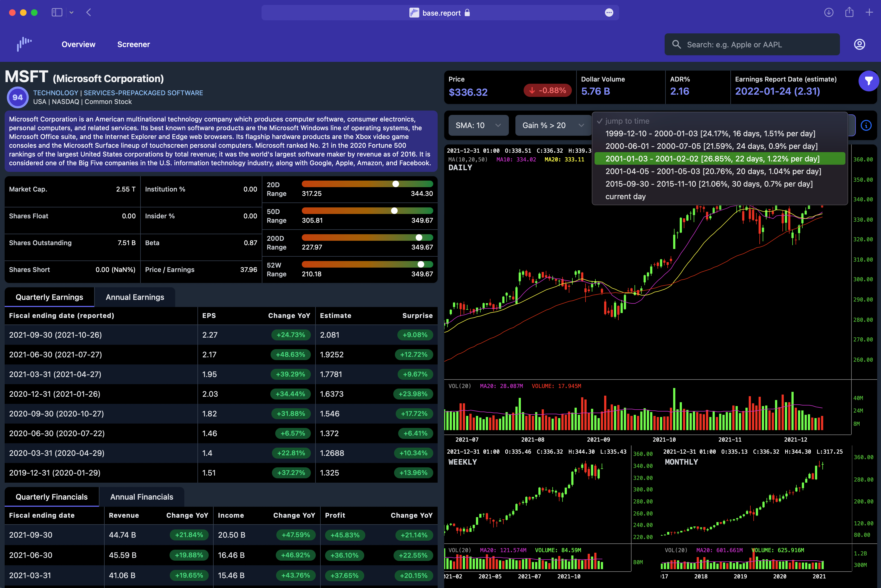This screenshot has width=881, height=588.
Task: Toggle the browser sidebar panel icon
Action: pyautogui.click(x=57, y=12)
